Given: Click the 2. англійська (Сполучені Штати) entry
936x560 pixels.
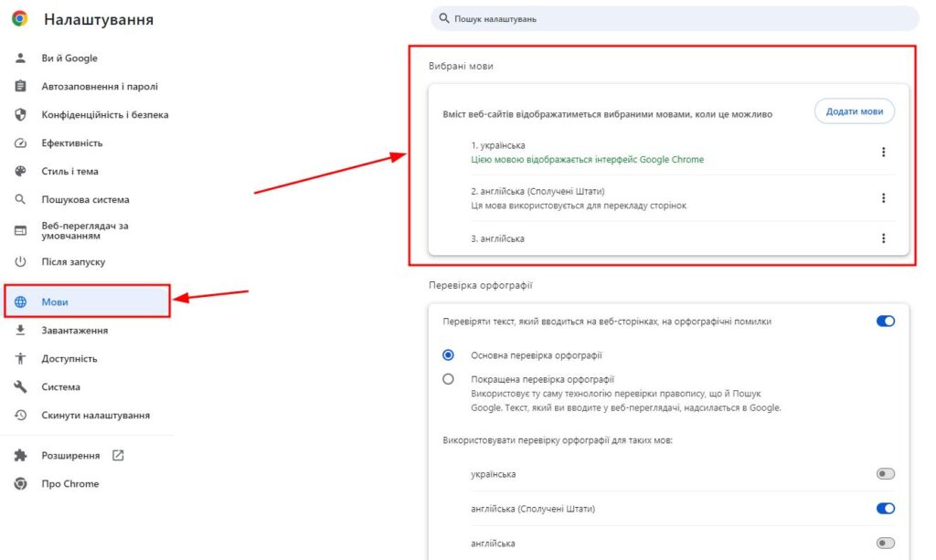Looking at the screenshot, I should point(537,191).
